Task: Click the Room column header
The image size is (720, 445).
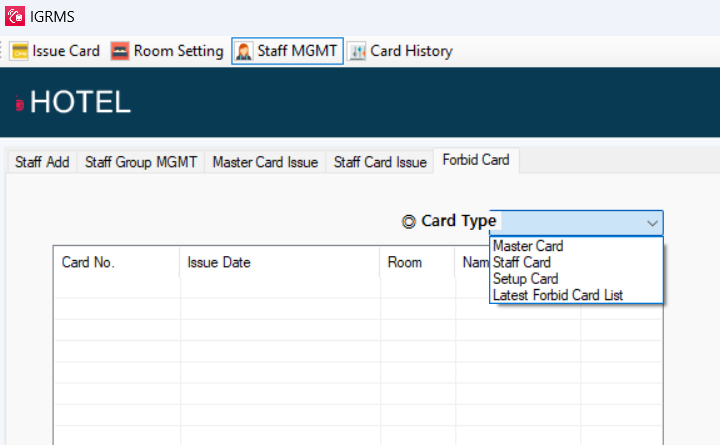Action: 417,262
